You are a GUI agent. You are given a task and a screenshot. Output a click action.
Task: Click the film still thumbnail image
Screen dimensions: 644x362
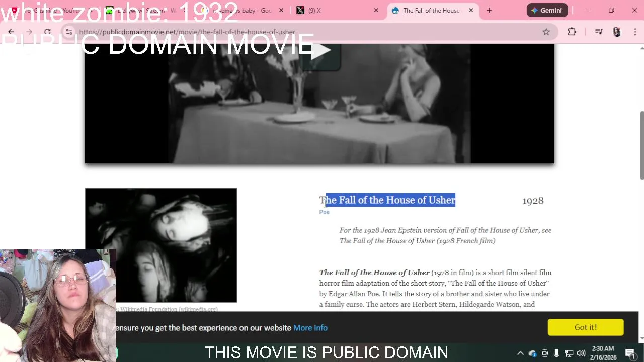point(161,245)
